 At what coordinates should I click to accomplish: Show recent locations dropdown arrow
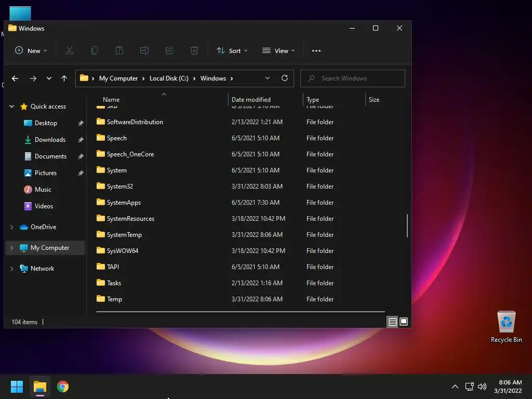tap(49, 78)
